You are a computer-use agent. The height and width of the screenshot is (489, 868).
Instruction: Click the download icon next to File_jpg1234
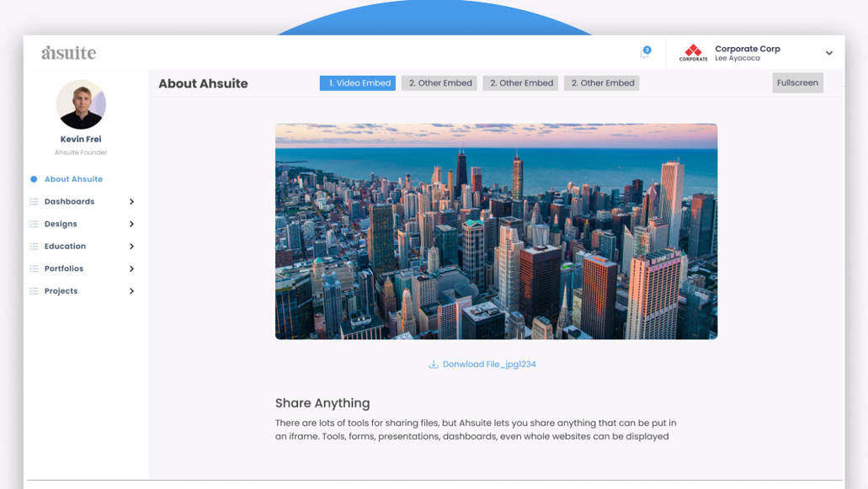coord(434,364)
